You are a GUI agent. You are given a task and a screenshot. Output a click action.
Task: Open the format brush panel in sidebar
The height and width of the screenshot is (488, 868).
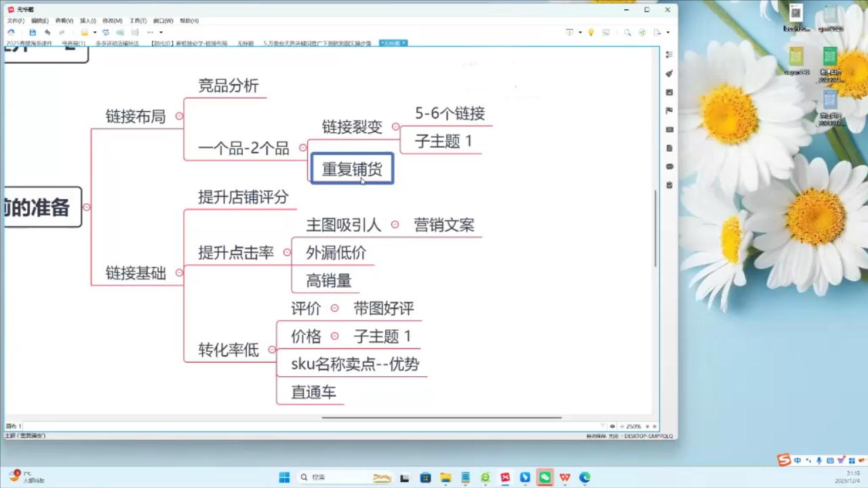coord(669,73)
